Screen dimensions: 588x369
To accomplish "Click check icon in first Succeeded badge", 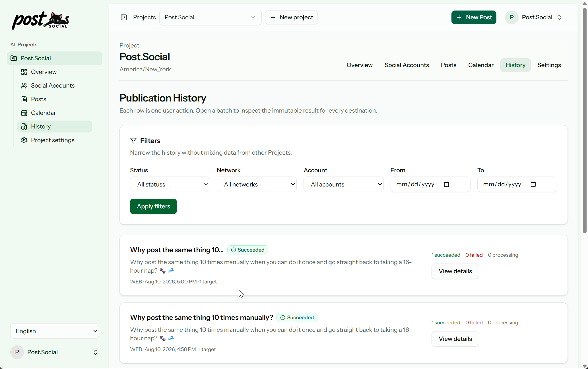I will coord(234,250).
